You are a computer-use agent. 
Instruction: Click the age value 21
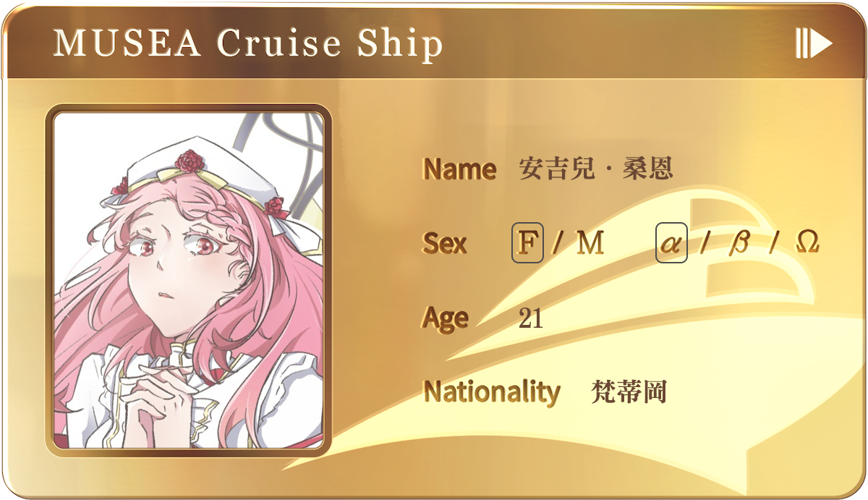[531, 318]
